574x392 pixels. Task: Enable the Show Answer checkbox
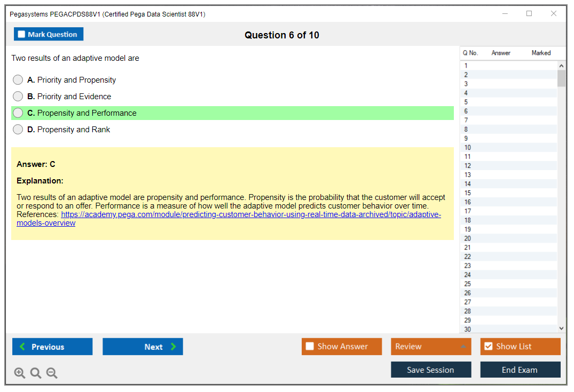310,347
